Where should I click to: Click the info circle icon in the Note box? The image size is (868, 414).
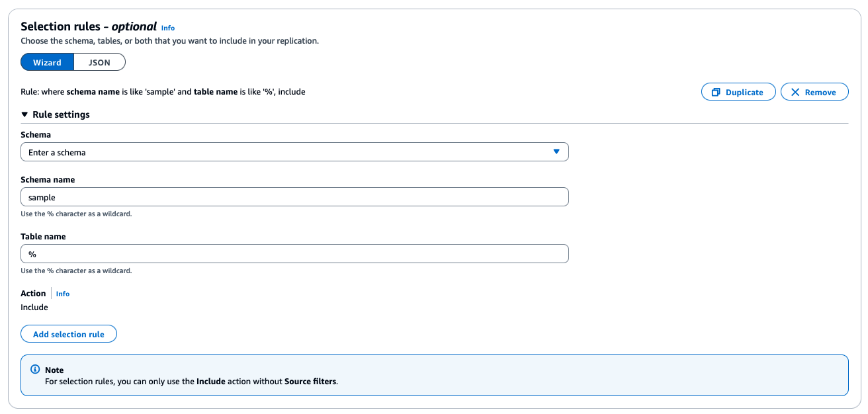click(x=36, y=370)
